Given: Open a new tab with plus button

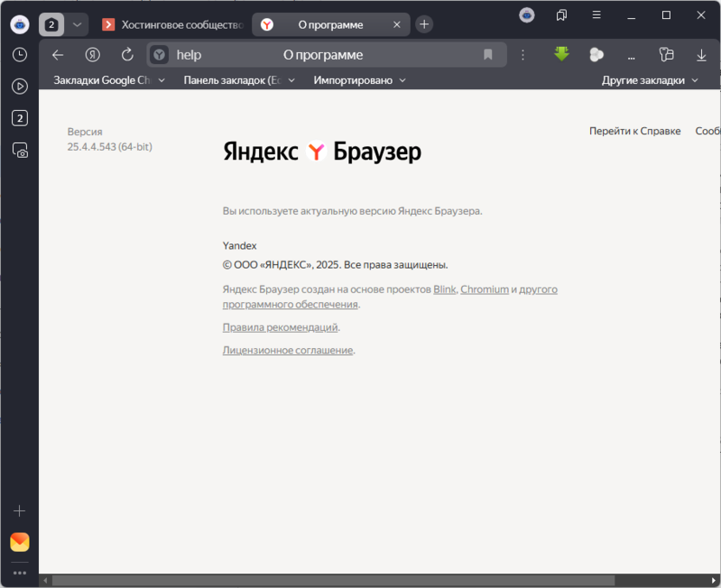Looking at the screenshot, I should coord(424,24).
